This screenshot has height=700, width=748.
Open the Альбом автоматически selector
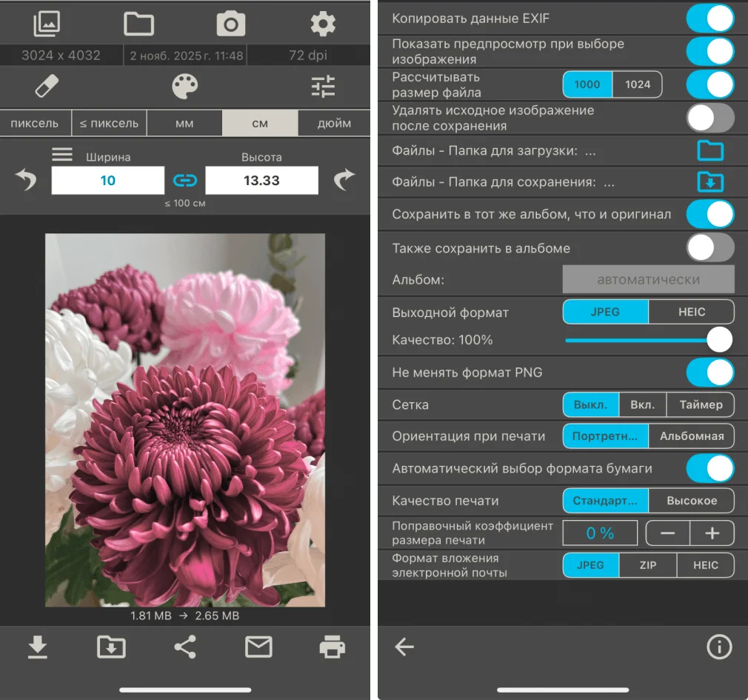pyautogui.click(x=648, y=280)
